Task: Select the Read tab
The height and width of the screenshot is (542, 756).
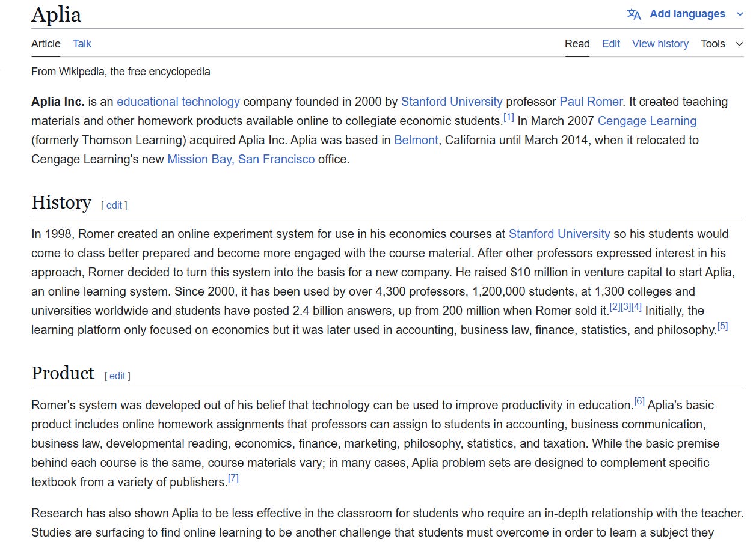Action: click(577, 44)
